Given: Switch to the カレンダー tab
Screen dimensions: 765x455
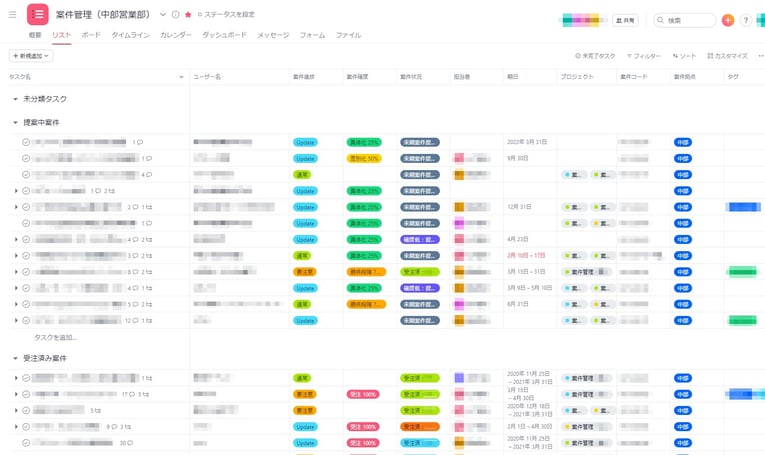Looking at the screenshot, I should (x=176, y=35).
